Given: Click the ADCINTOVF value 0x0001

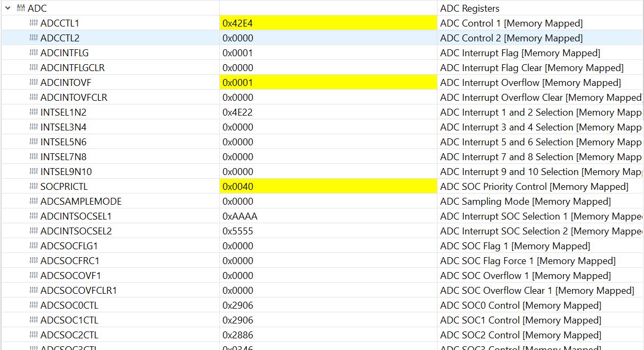Looking at the screenshot, I should tap(238, 83).
